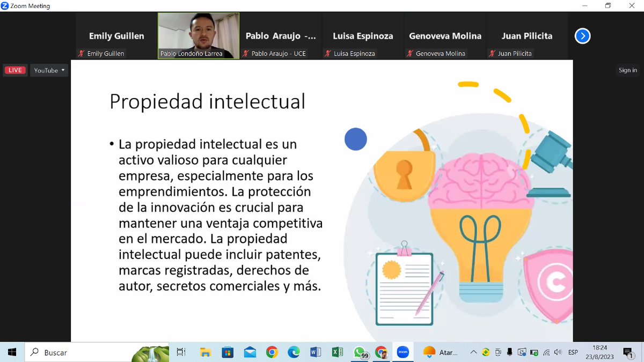Launch Excel from the taskbar
Image resolution: width=644 pixels, height=362 pixels.
336,352
